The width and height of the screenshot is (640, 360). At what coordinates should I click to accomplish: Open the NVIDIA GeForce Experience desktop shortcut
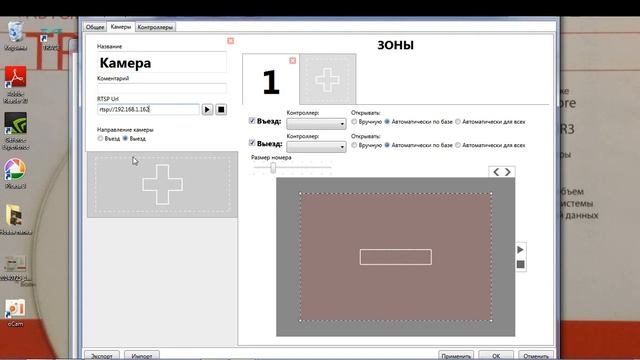click(x=16, y=131)
